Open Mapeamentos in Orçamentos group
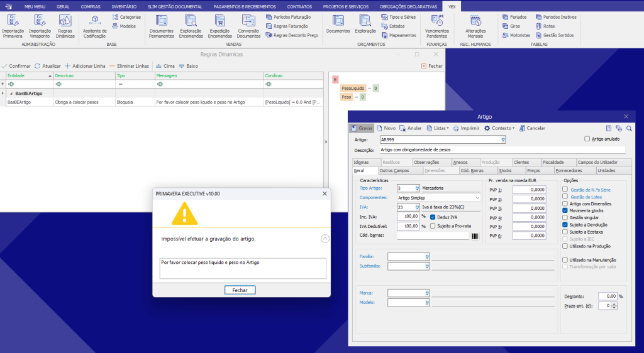 399,35
